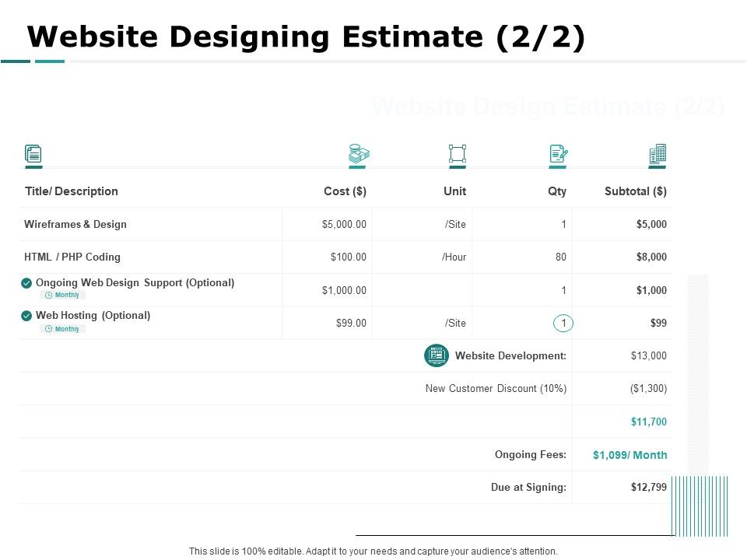Uncheck the Monthly badge under Web Hosting
The height and width of the screenshot is (560, 747).
click(63, 328)
